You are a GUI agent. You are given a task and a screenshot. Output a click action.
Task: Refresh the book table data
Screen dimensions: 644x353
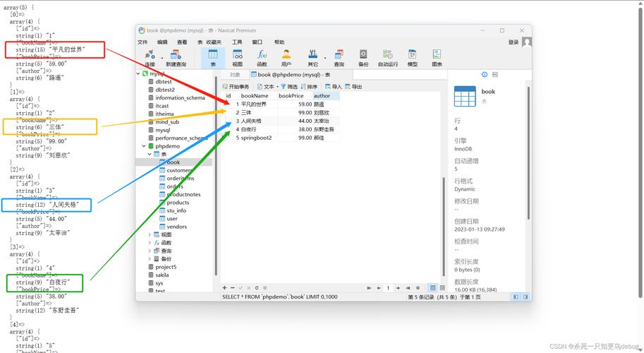(x=257, y=287)
